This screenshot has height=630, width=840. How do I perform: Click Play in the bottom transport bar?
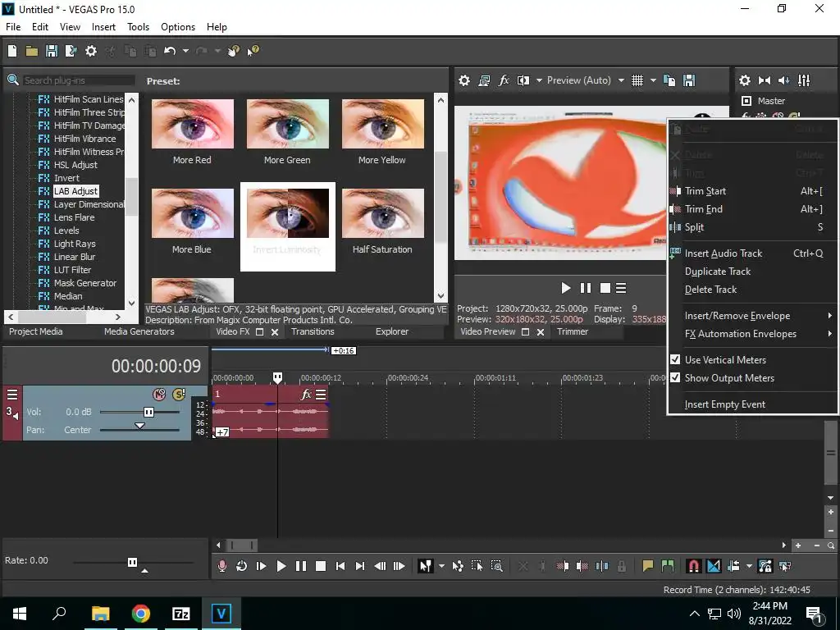[281, 566]
